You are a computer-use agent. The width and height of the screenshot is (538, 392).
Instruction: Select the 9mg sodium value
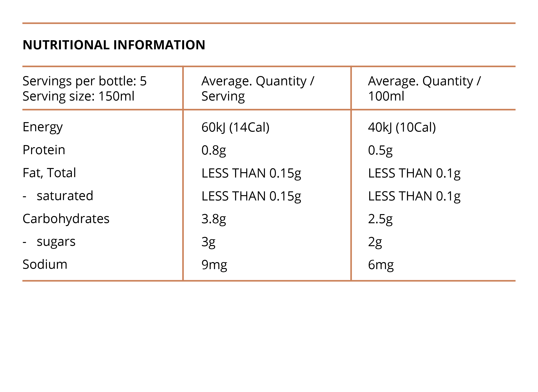pyautogui.click(x=214, y=265)
